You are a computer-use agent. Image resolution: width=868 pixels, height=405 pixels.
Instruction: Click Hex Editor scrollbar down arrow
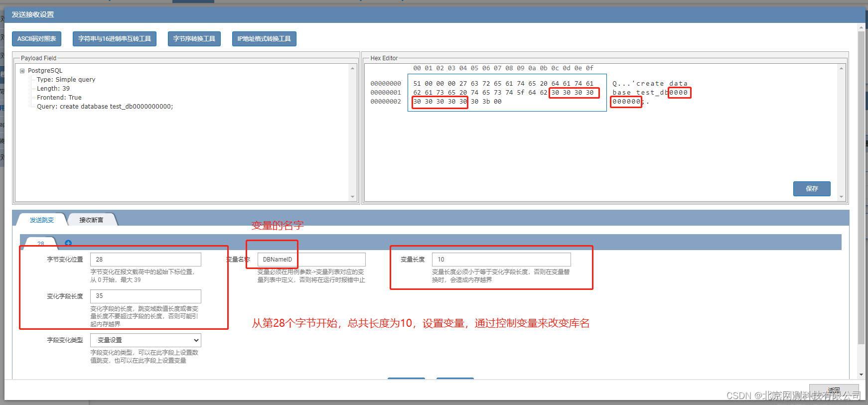click(841, 197)
